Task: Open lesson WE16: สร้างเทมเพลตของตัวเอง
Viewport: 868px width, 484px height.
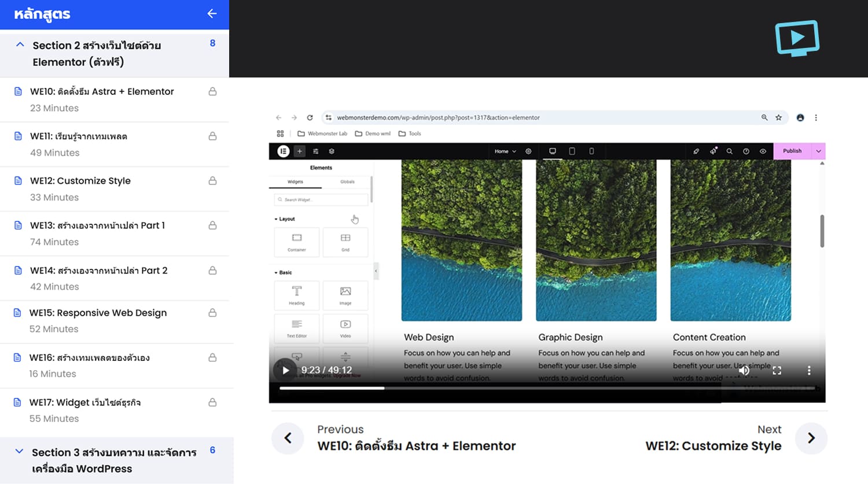Action: click(x=90, y=357)
